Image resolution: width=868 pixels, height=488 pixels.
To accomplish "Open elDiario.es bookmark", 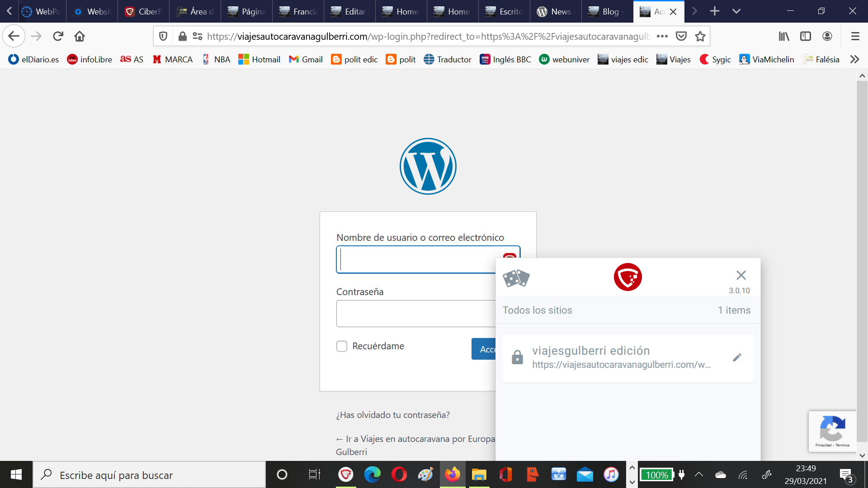I will [33, 59].
